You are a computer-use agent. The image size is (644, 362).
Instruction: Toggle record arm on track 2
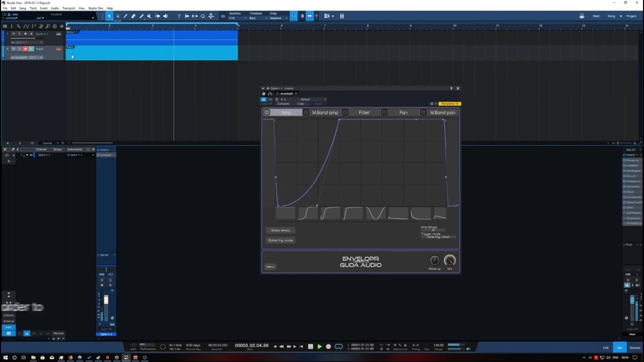(x=25, y=49)
